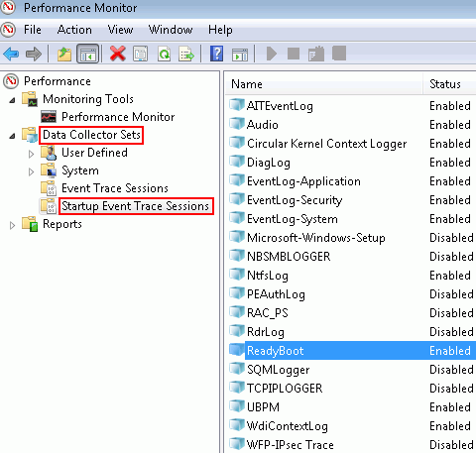Expand the User Defined tree node
This screenshot has width=476, height=453.
click(x=31, y=154)
